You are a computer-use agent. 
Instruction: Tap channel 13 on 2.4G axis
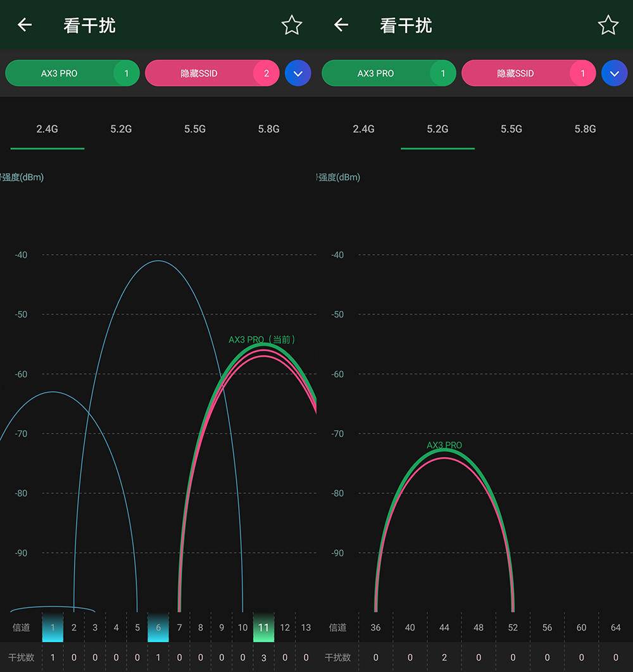(x=306, y=628)
